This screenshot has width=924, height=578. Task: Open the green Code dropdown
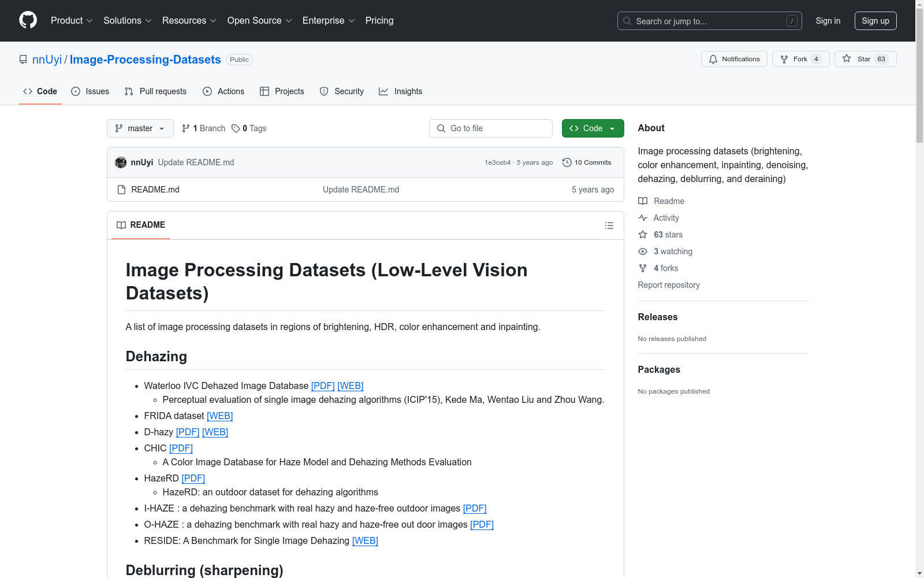(x=593, y=128)
